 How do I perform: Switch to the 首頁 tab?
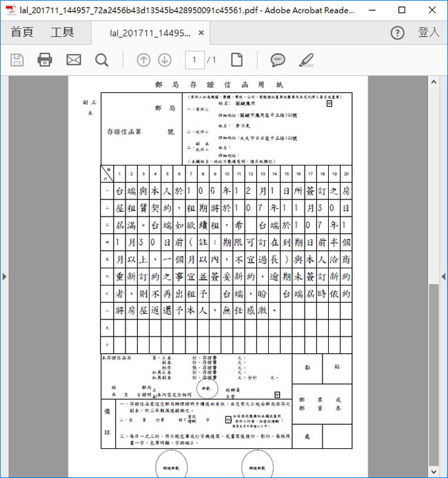22,32
